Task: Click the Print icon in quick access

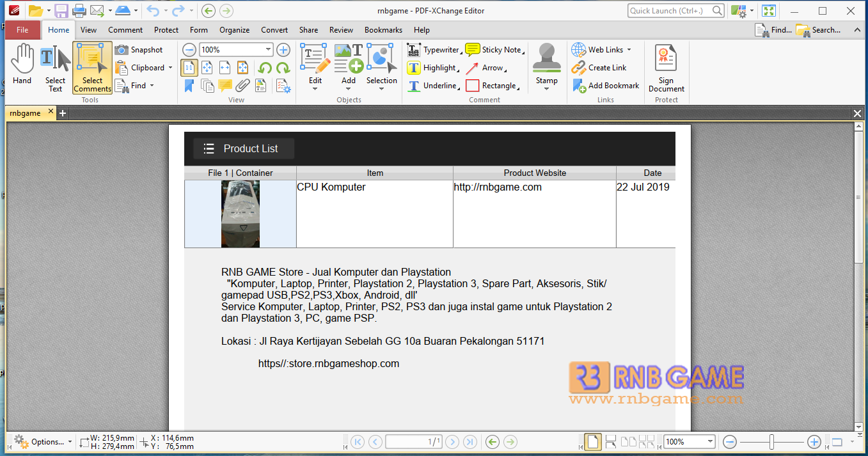Action: pyautogui.click(x=79, y=10)
